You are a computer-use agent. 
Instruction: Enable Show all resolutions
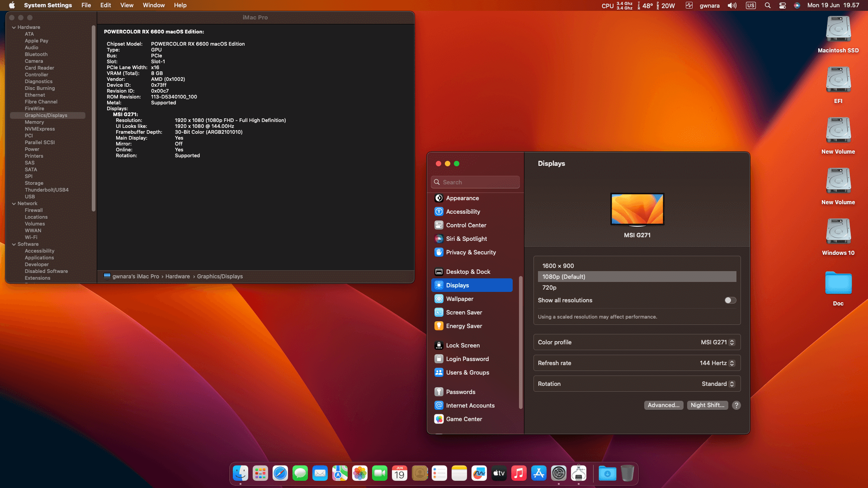click(x=729, y=300)
